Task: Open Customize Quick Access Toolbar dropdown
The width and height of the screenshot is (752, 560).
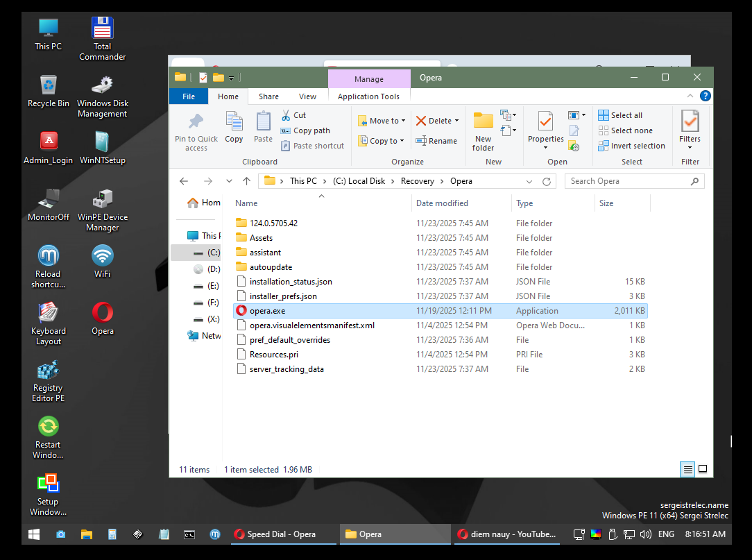Action: pos(231,78)
